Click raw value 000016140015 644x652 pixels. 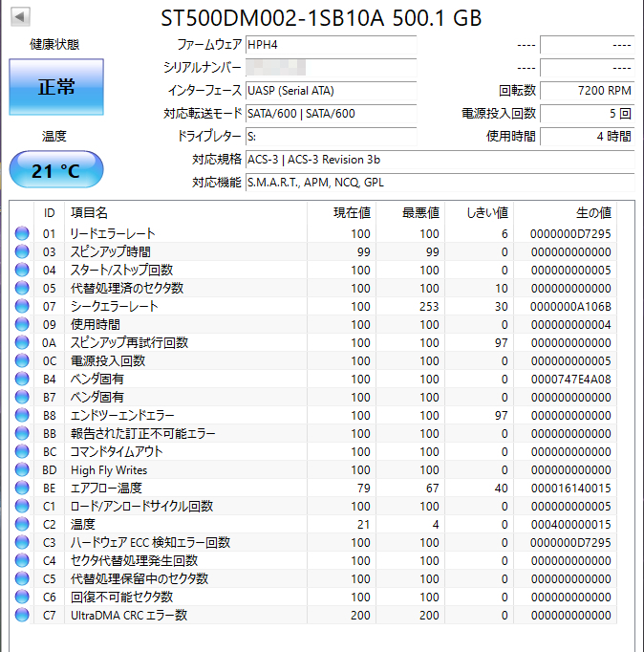coord(570,489)
